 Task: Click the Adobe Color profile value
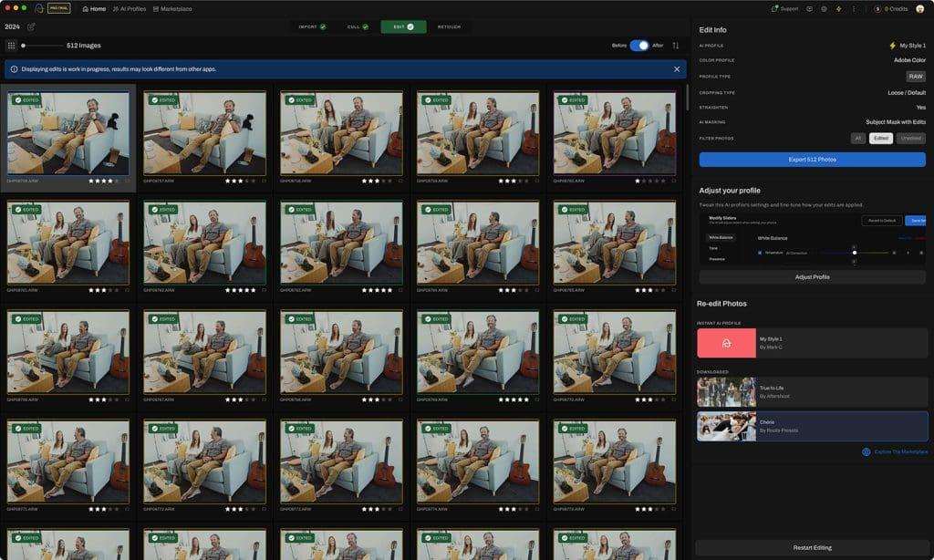(x=909, y=60)
